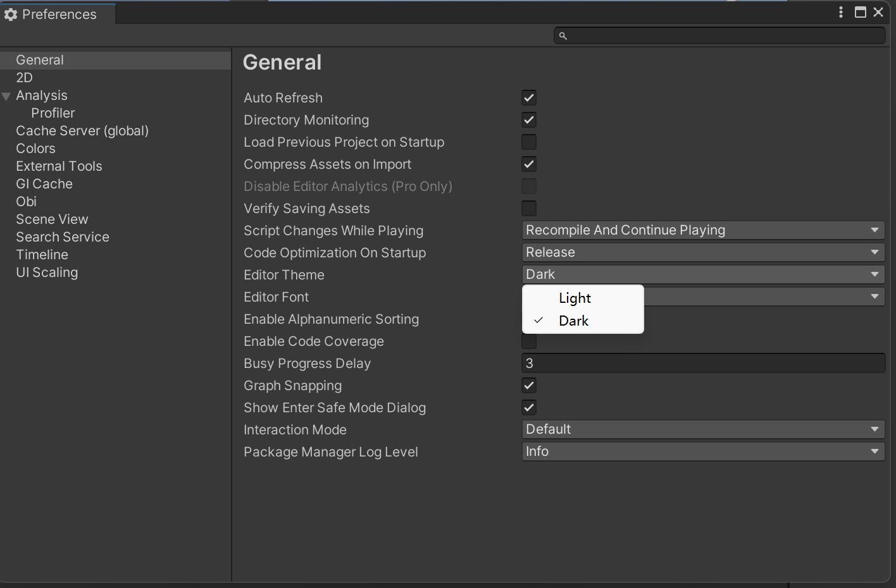Toggle the Auto Refresh checkbox
This screenshot has height=588, width=896.
[529, 98]
